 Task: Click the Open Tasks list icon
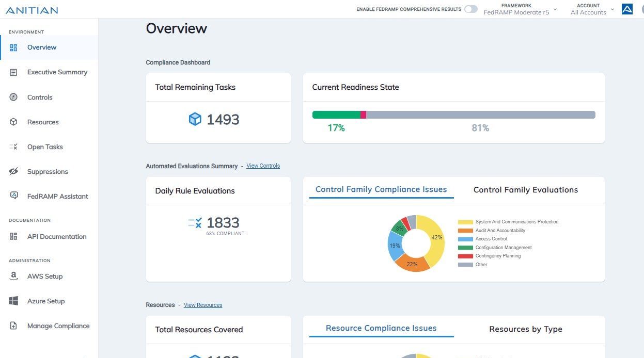point(13,147)
